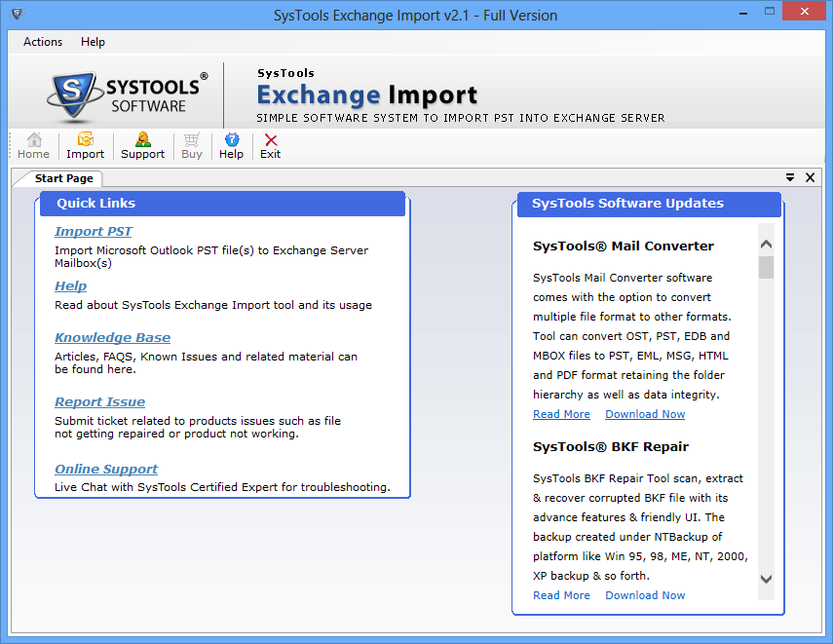Click Read More under Mail Converter
The image size is (833, 644).
[561, 414]
